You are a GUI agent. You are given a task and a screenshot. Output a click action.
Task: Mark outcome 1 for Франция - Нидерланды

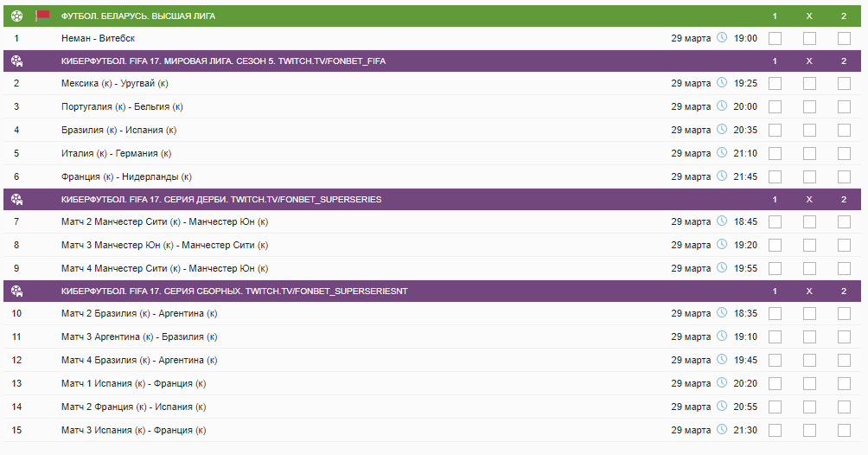click(775, 176)
